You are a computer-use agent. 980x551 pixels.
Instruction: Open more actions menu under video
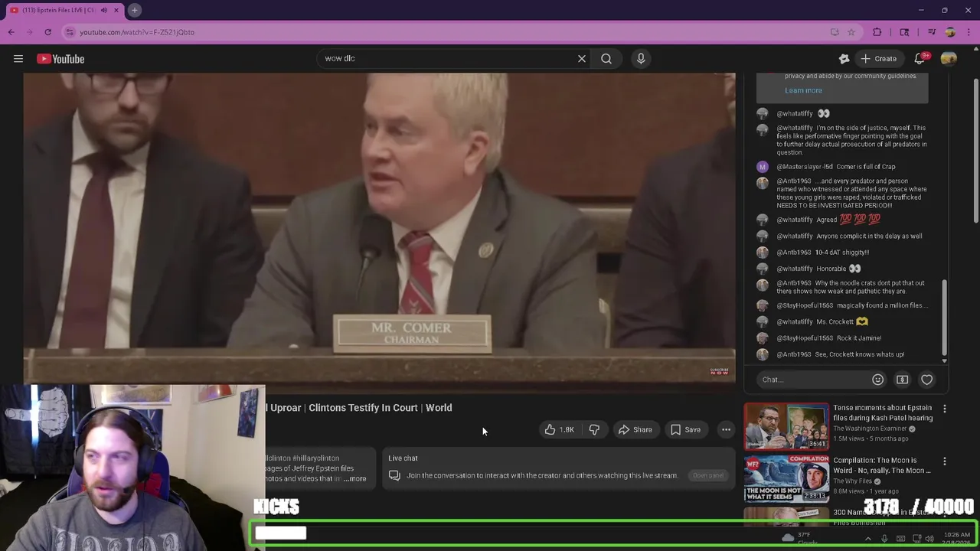coord(726,429)
